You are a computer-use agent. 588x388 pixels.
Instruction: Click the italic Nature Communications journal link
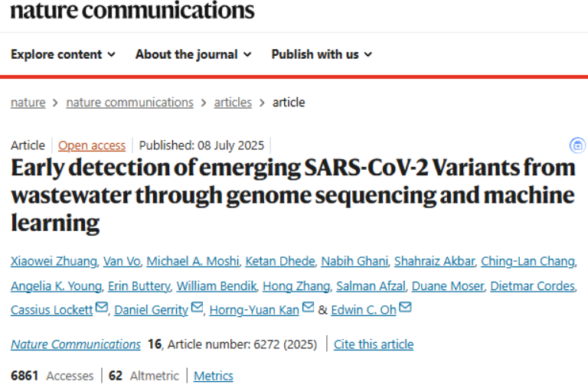[x=76, y=344]
